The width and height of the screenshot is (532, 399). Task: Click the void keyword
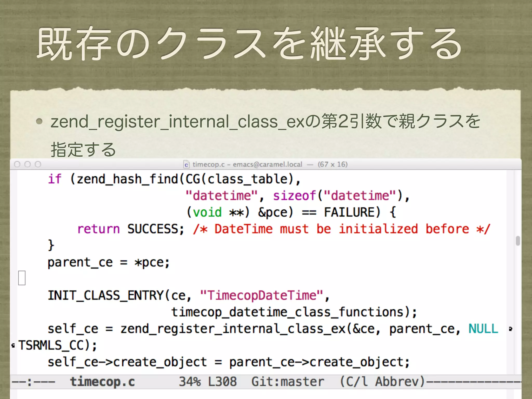click(207, 212)
